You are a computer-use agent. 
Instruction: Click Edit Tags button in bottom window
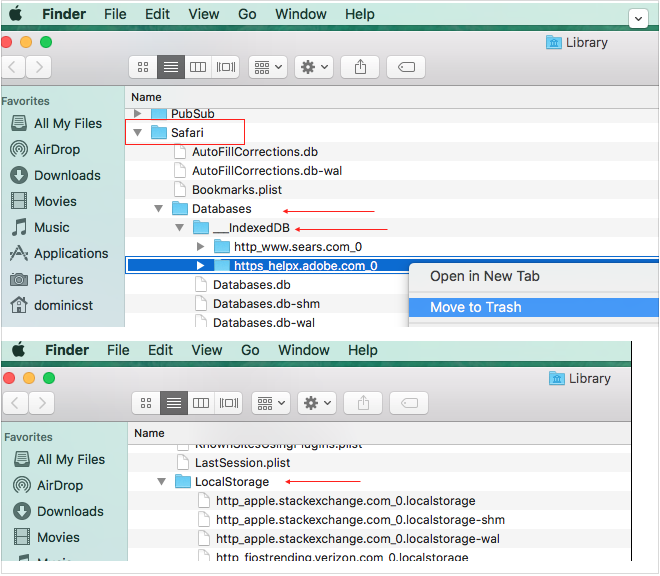point(409,403)
